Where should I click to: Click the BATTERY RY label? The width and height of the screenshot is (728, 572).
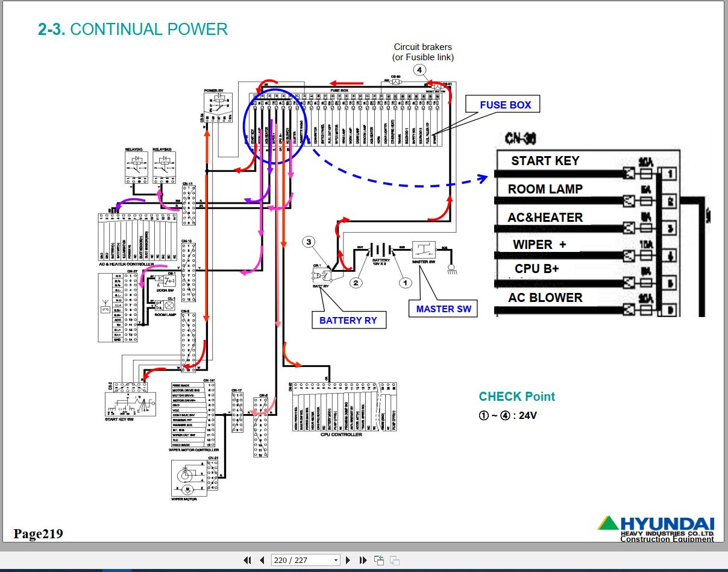pos(348,320)
